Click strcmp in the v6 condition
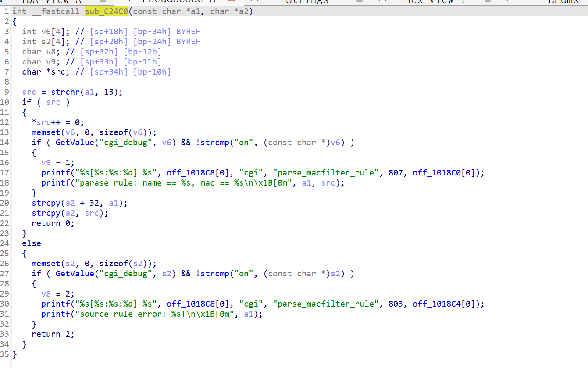Screen dimensions: 588x368 pyautogui.click(x=215, y=143)
